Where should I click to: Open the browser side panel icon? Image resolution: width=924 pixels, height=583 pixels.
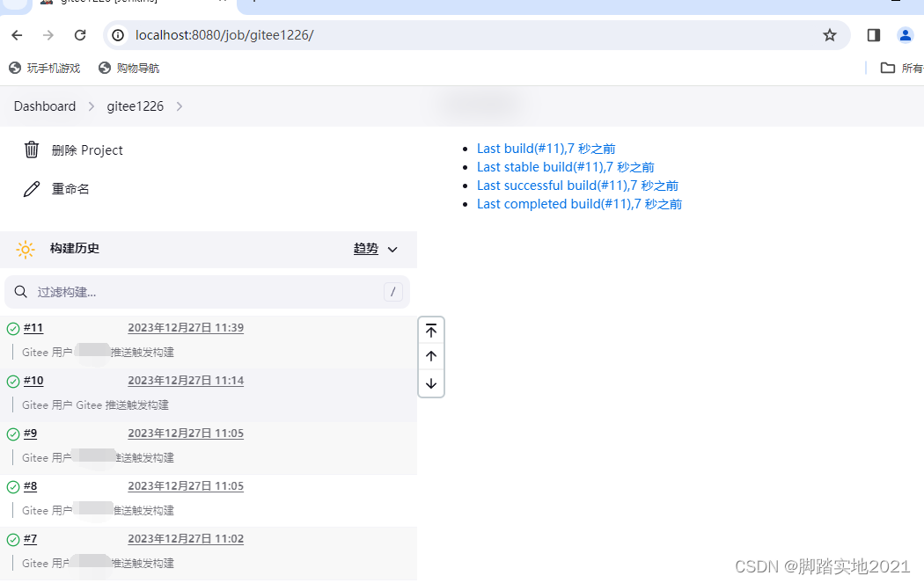873,35
